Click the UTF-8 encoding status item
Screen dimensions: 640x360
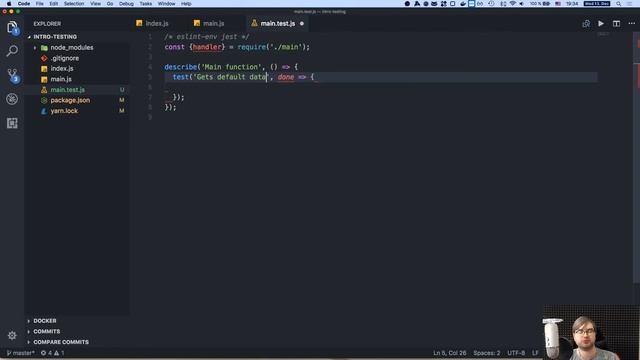click(x=516, y=353)
